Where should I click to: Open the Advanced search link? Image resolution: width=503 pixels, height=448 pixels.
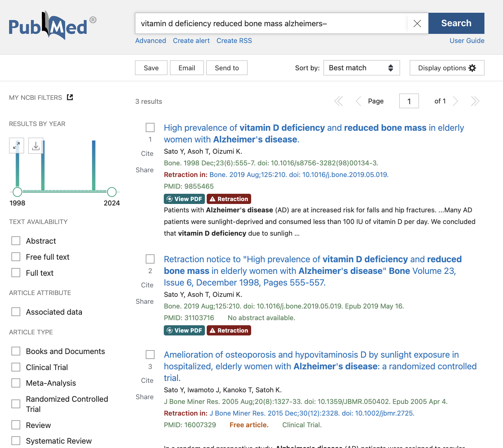151,41
